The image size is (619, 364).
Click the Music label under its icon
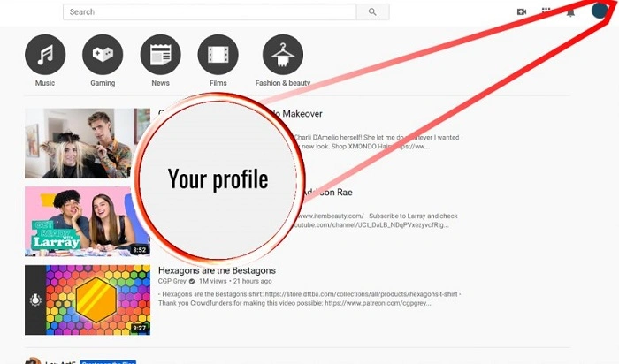(x=45, y=83)
